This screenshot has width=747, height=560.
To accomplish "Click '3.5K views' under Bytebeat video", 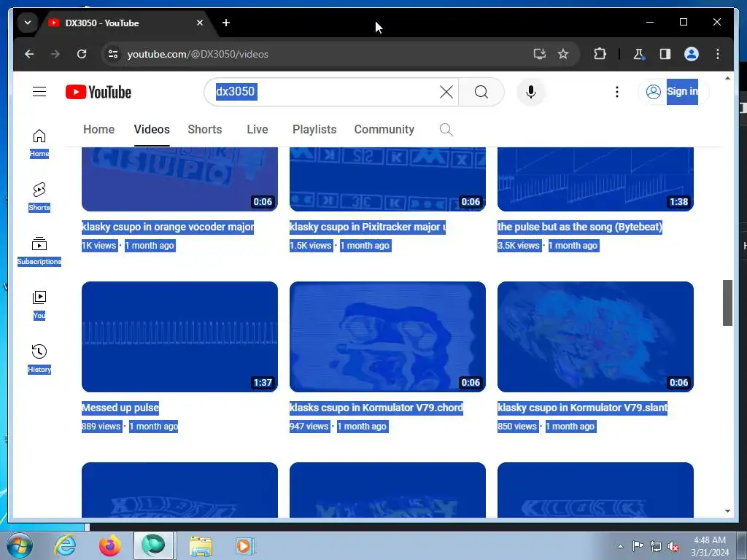I will click(x=519, y=246).
